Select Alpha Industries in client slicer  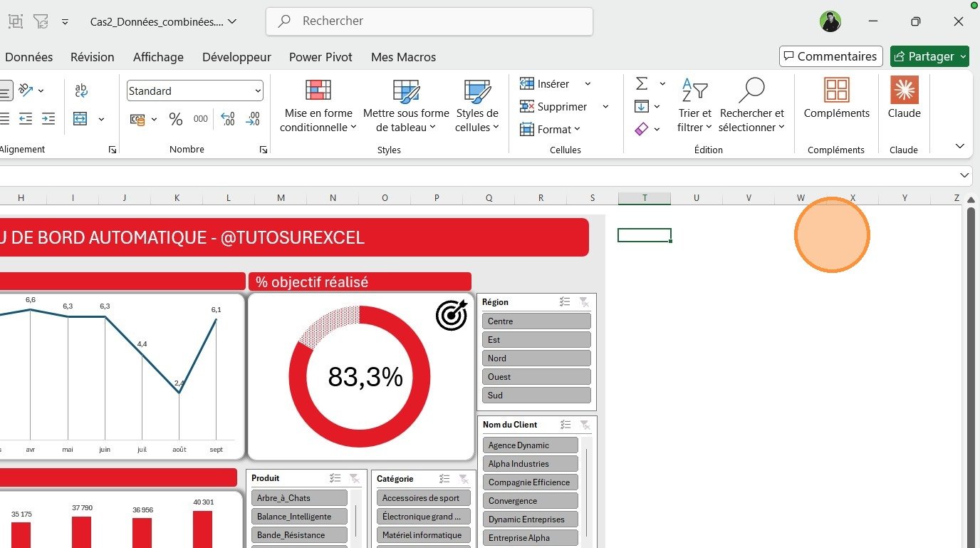531,464
